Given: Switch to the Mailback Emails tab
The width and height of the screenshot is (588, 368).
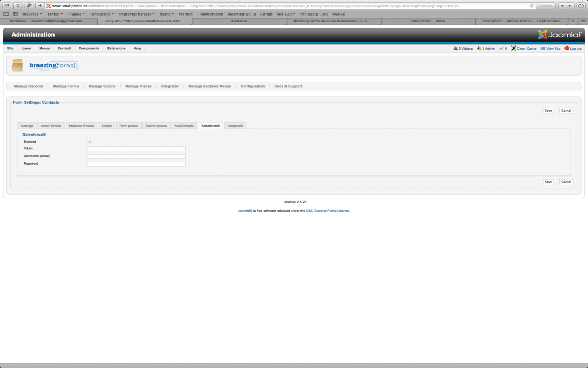Looking at the screenshot, I should pos(81,126).
